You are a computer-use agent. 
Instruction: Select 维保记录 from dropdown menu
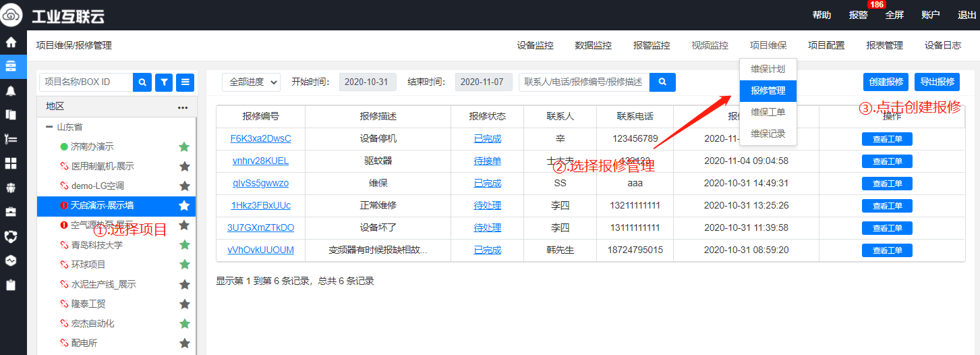pyautogui.click(x=768, y=134)
